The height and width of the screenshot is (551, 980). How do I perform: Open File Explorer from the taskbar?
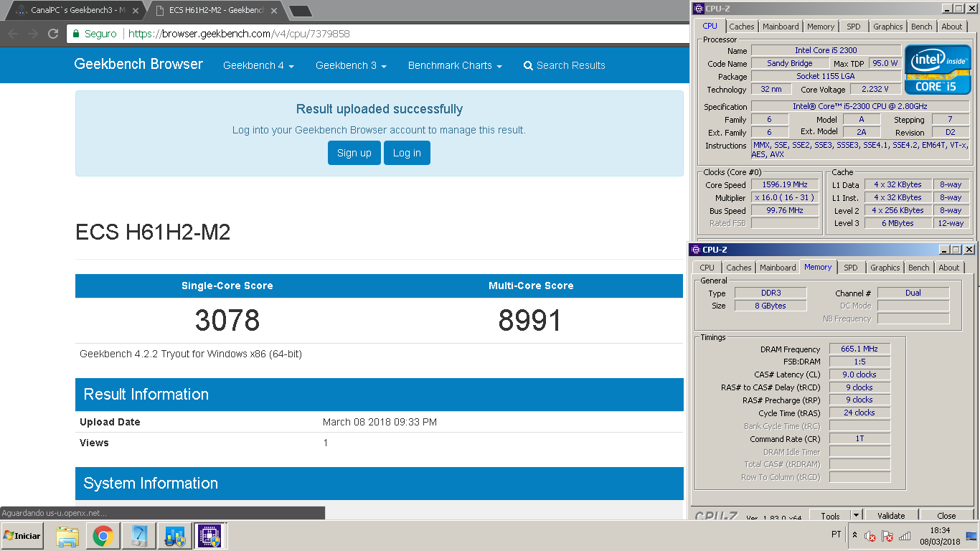tap(67, 536)
